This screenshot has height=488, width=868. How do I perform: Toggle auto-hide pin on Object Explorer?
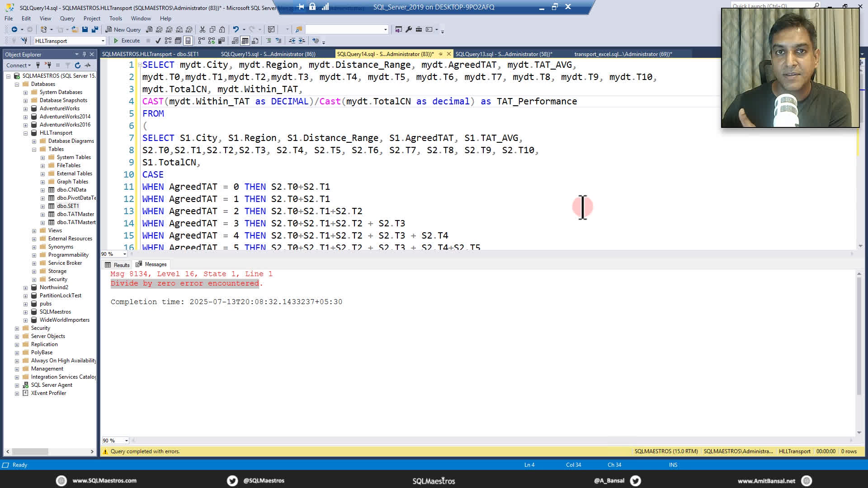[x=84, y=54]
